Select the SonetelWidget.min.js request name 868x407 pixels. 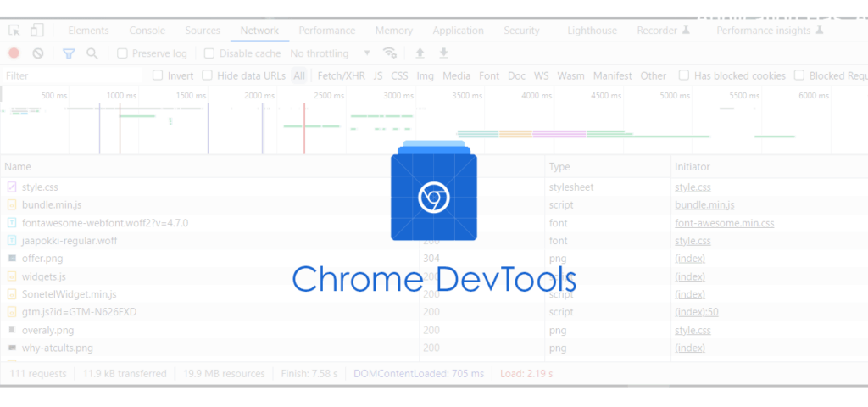click(70, 294)
